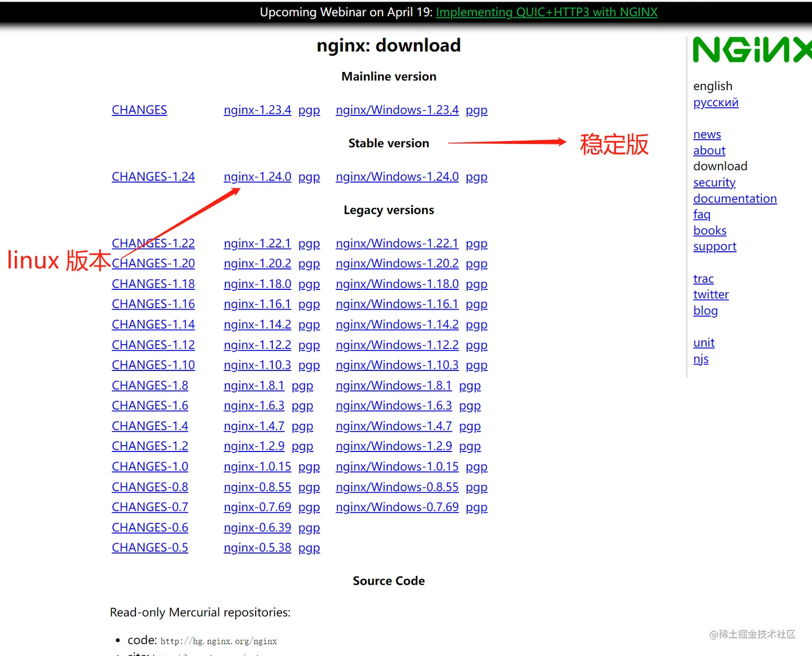Screen dimensions: 812x656
Task: Download nginx/Windows-1.14.2
Action: click(397, 324)
